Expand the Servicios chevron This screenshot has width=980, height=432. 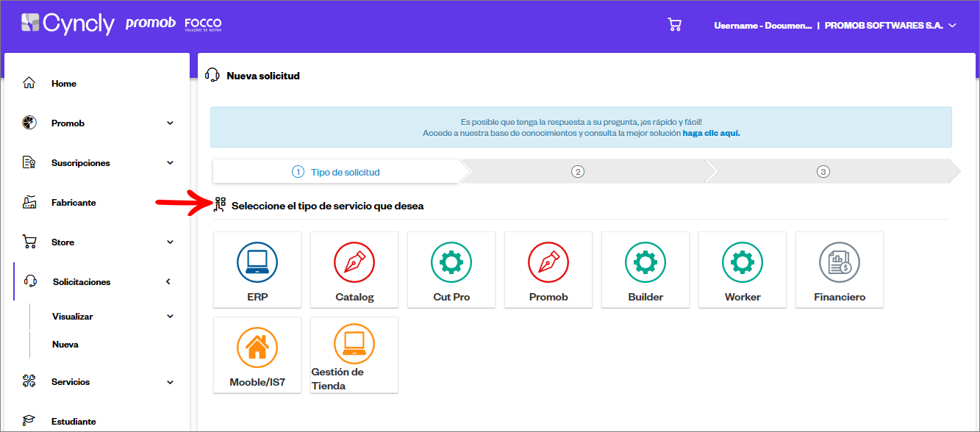pyautogui.click(x=170, y=382)
